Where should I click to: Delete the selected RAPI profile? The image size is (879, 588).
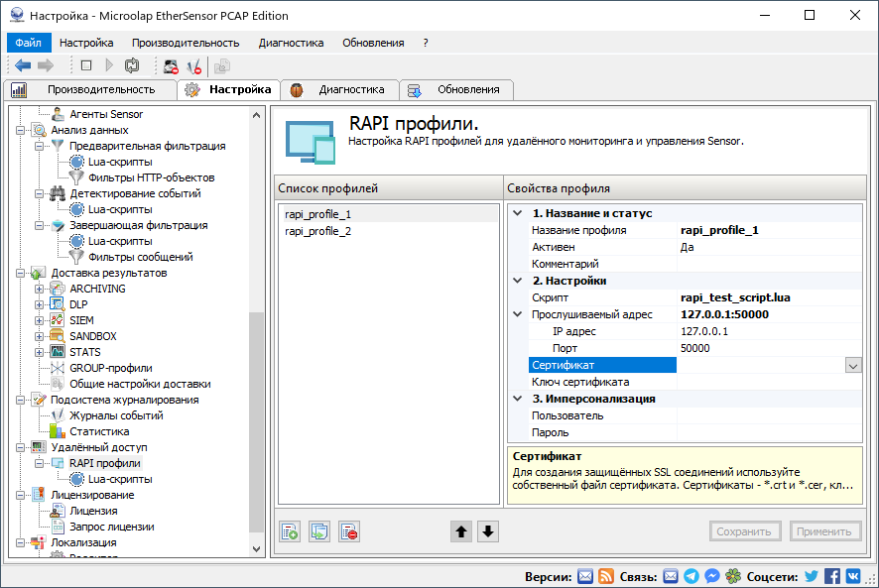(x=349, y=530)
